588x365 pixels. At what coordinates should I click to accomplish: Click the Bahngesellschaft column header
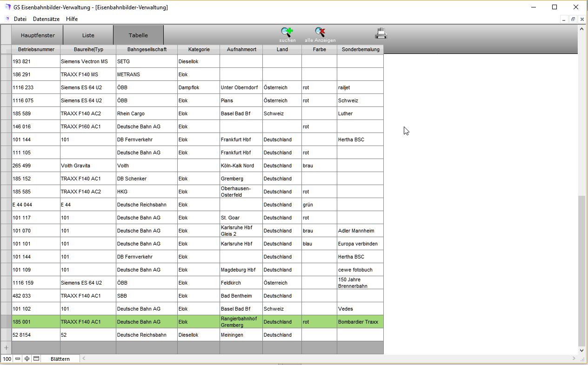tap(147, 49)
